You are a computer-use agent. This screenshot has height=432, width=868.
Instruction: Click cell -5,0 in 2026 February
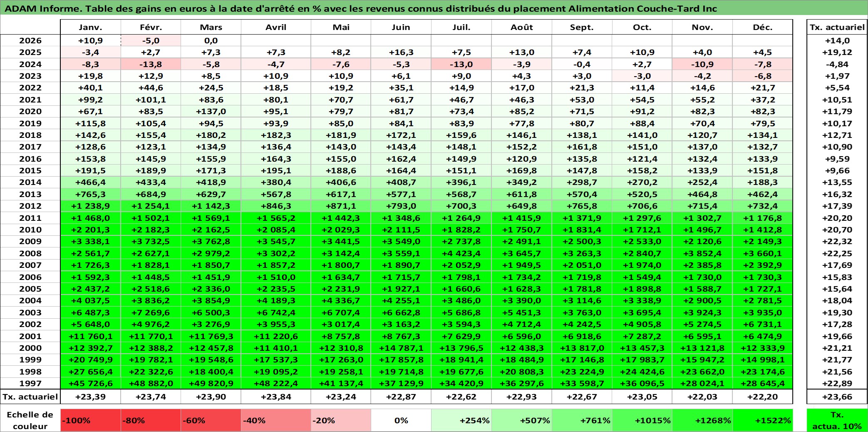[x=151, y=40]
